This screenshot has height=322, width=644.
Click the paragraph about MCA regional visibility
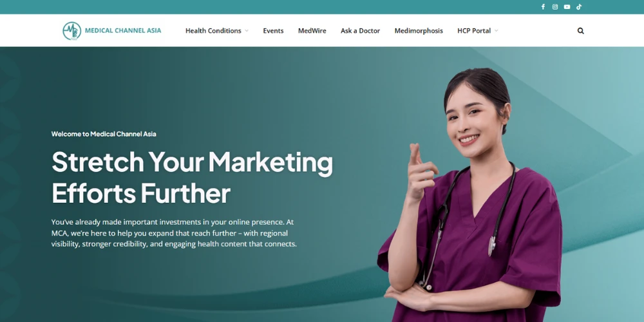(x=174, y=233)
